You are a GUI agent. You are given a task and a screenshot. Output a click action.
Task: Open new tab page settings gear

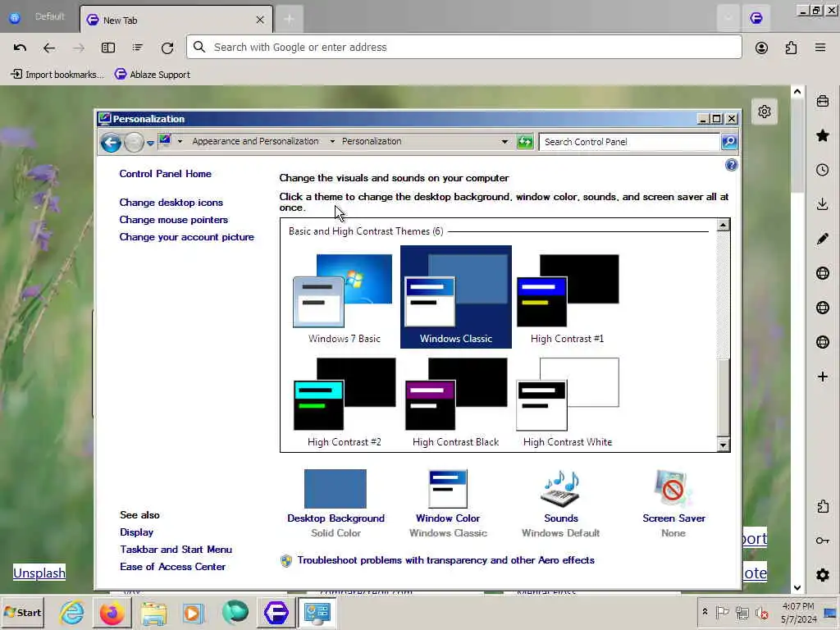(765, 112)
